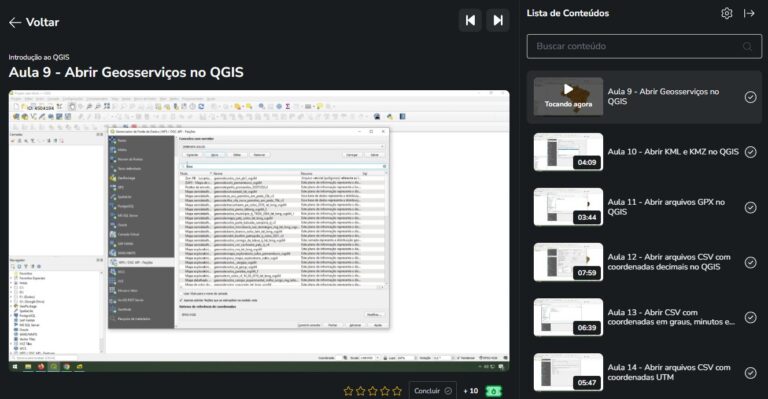Click the search magnifier icon

pos(747,46)
